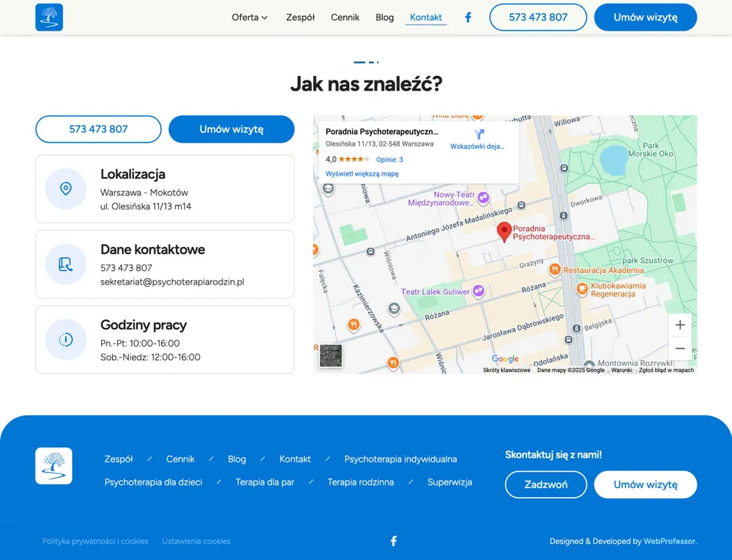The image size is (732, 560).
Task: Open the Blog page from header navigation
Action: click(x=384, y=17)
